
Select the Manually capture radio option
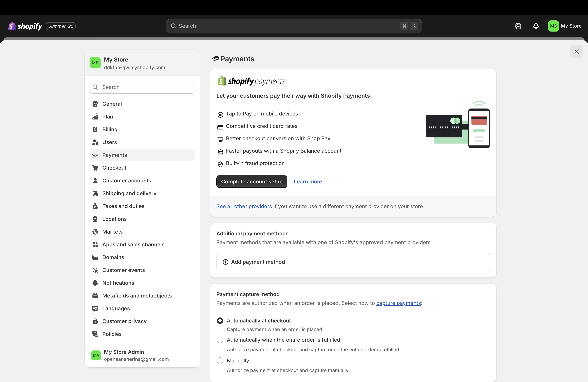point(220,361)
